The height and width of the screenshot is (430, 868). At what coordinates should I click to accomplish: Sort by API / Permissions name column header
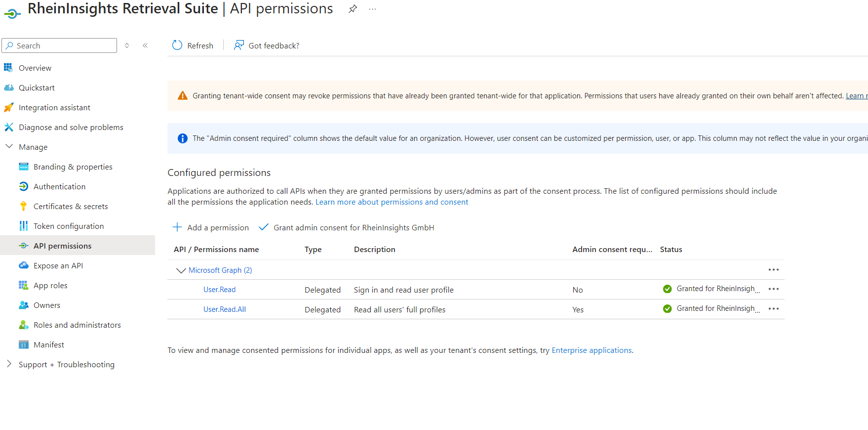click(x=216, y=250)
